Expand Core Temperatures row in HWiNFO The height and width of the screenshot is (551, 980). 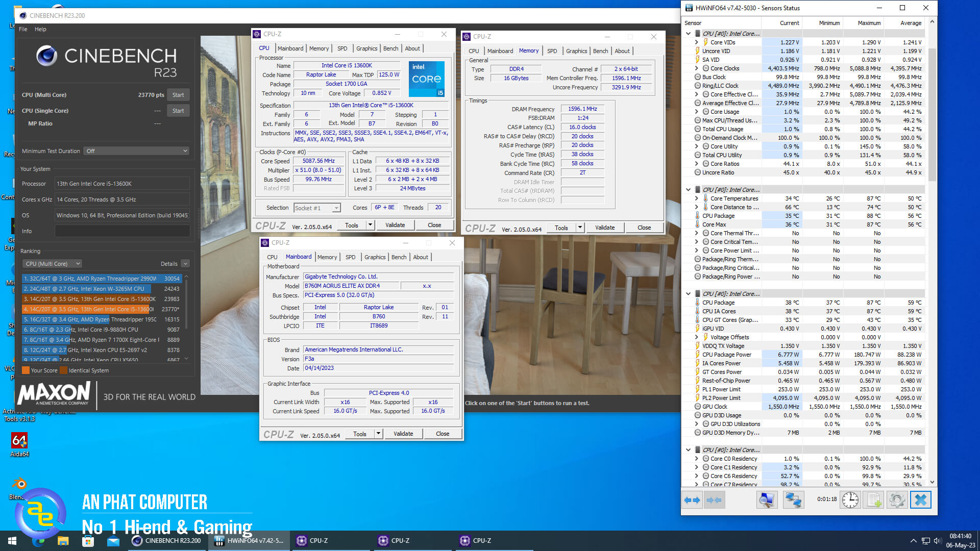[x=696, y=198]
